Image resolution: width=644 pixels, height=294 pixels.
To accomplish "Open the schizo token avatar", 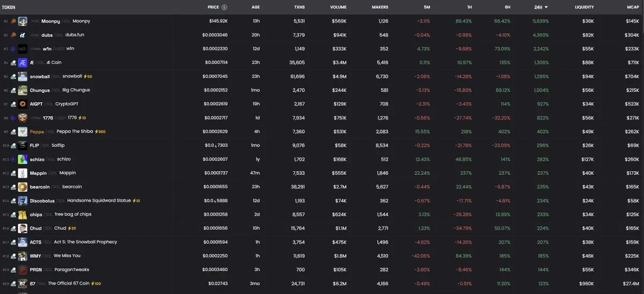I will tap(23, 159).
